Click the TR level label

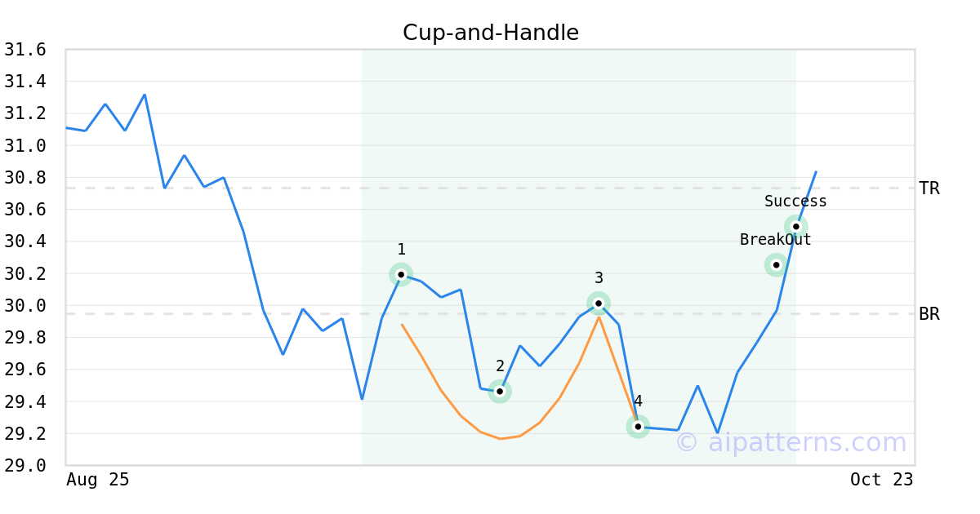pos(929,188)
